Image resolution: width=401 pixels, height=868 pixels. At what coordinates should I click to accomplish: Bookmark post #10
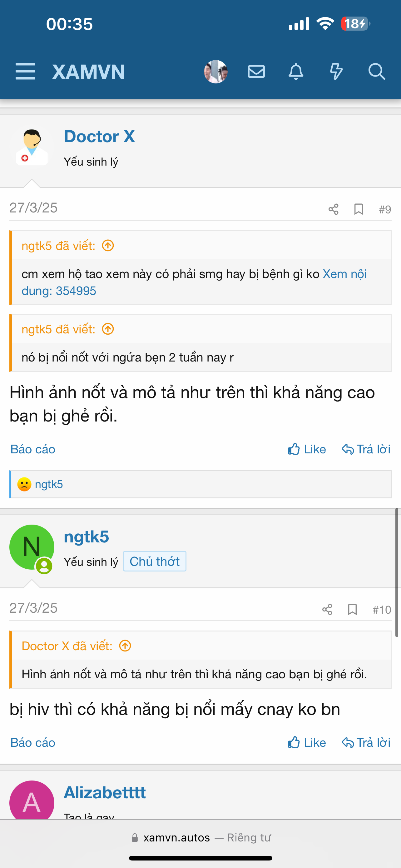pyautogui.click(x=352, y=610)
